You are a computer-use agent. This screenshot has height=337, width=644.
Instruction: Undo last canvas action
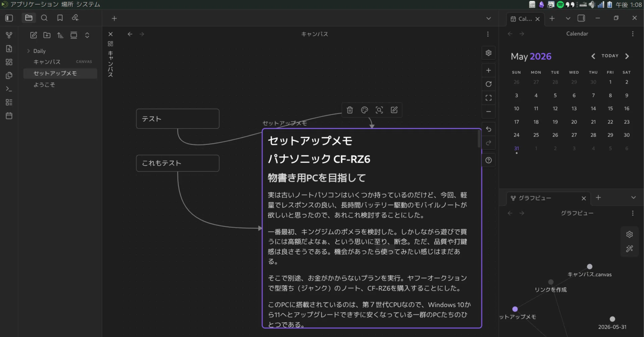click(488, 129)
